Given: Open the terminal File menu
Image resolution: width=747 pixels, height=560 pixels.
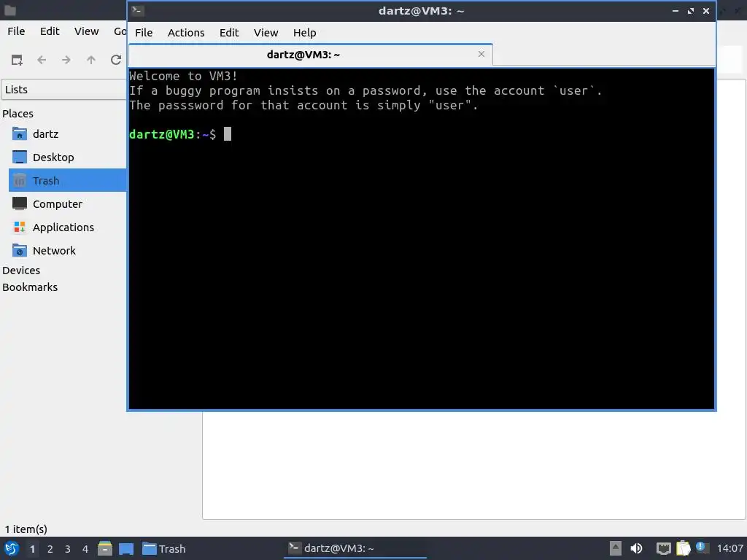Looking at the screenshot, I should tap(144, 33).
